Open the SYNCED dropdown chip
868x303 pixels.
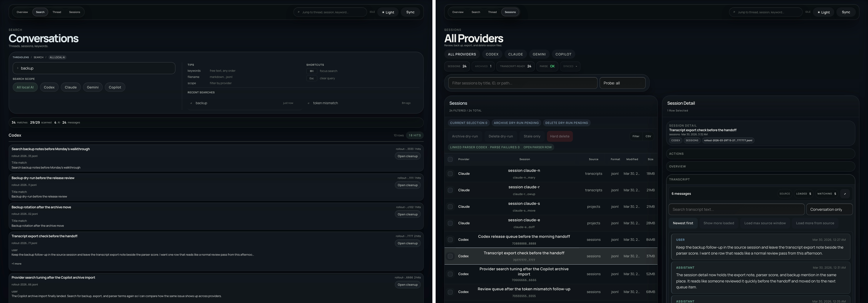[570, 66]
